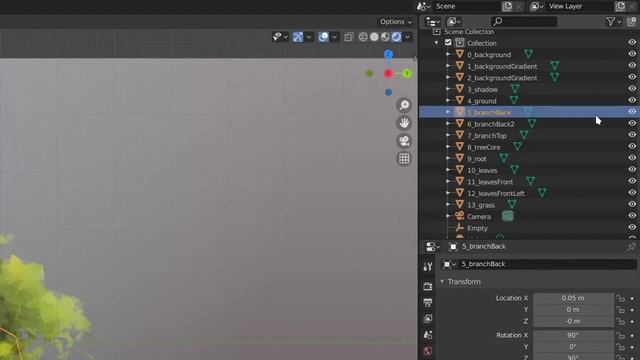This screenshot has height=360, width=640.
Task: Click the new collection button in outliner
Action: (x=631, y=22)
